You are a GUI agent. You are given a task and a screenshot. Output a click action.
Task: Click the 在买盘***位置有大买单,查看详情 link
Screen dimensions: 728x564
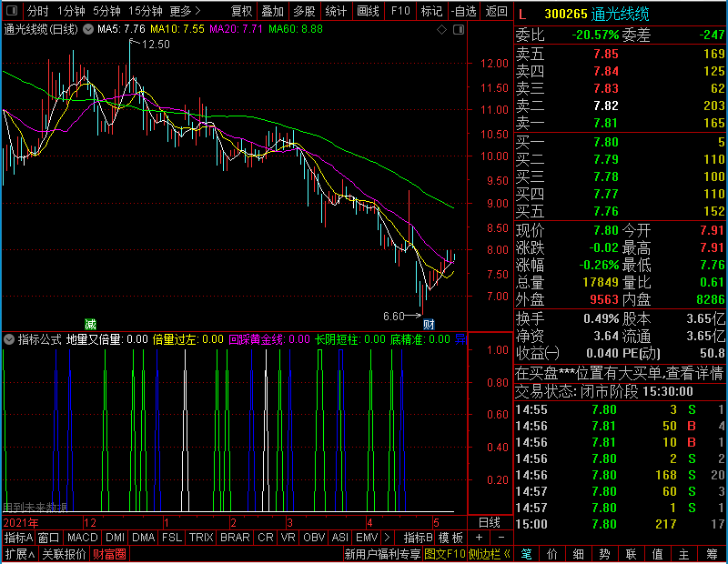[620, 374]
